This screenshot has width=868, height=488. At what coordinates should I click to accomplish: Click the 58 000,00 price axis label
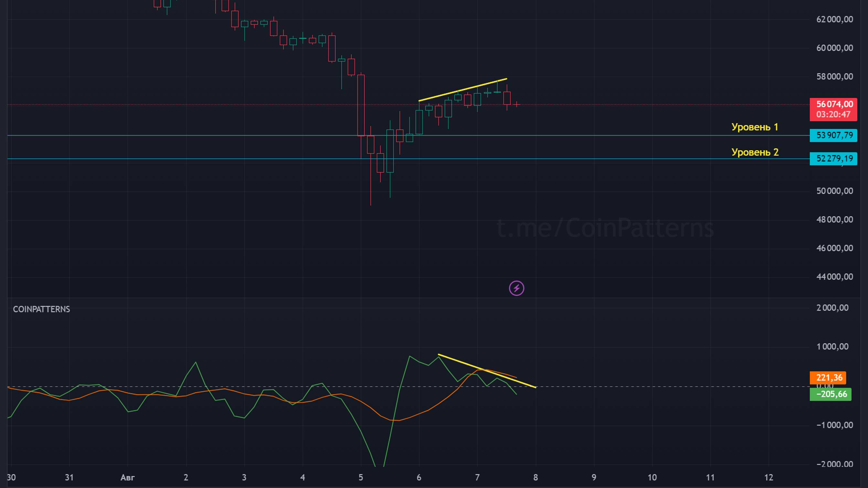[835, 77]
